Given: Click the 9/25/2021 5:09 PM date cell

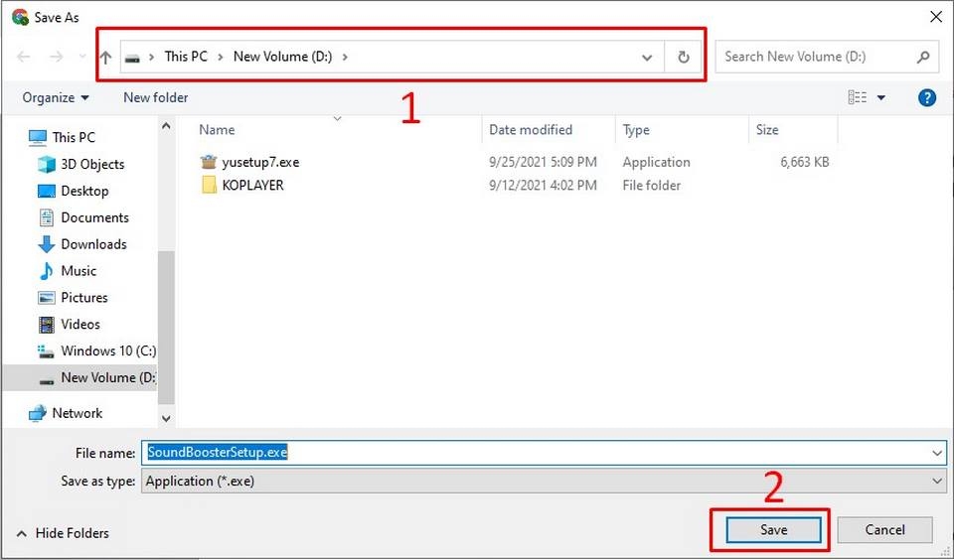Looking at the screenshot, I should pyautogui.click(x=543, y=162).
